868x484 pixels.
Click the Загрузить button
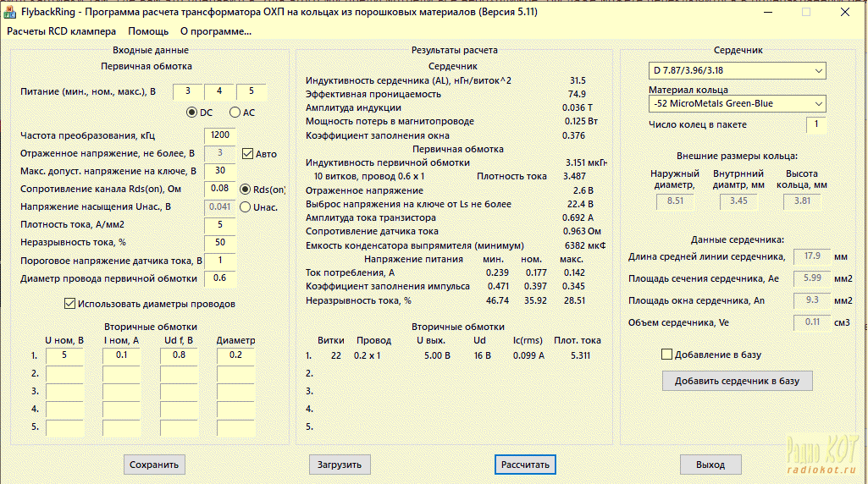[x=339, y=465]
